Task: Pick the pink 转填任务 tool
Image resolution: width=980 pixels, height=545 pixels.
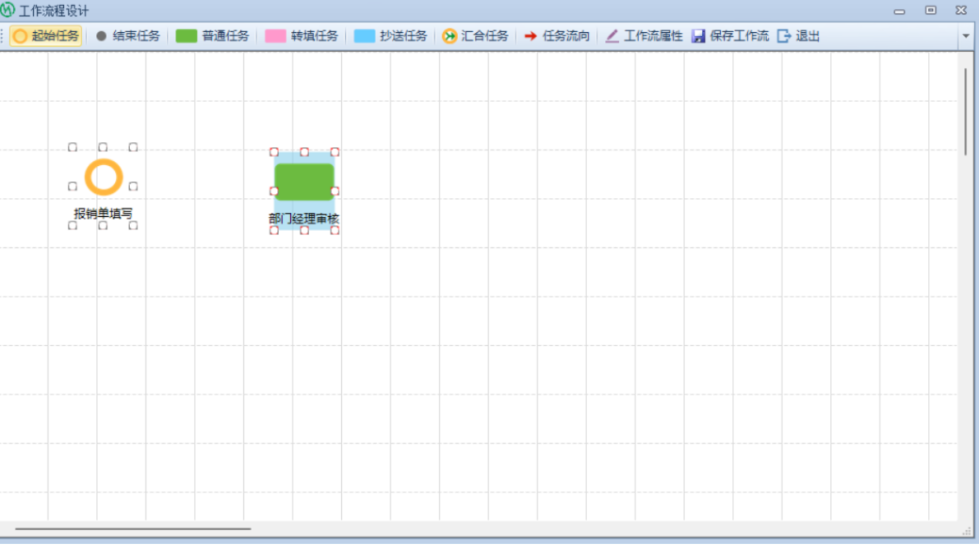Action: (302, 36)
